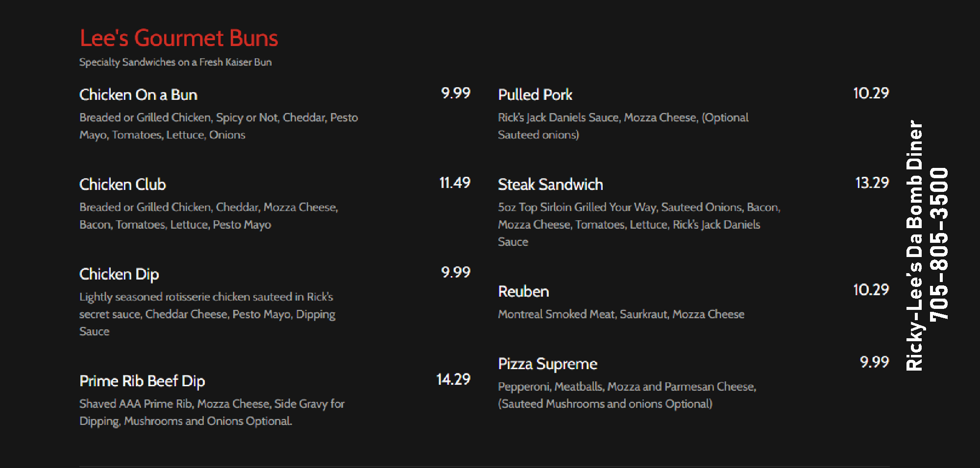Select the Chicken On a Bun item
Screen dimensions: 980x468
pyautogui.click(x=138, y=94)
